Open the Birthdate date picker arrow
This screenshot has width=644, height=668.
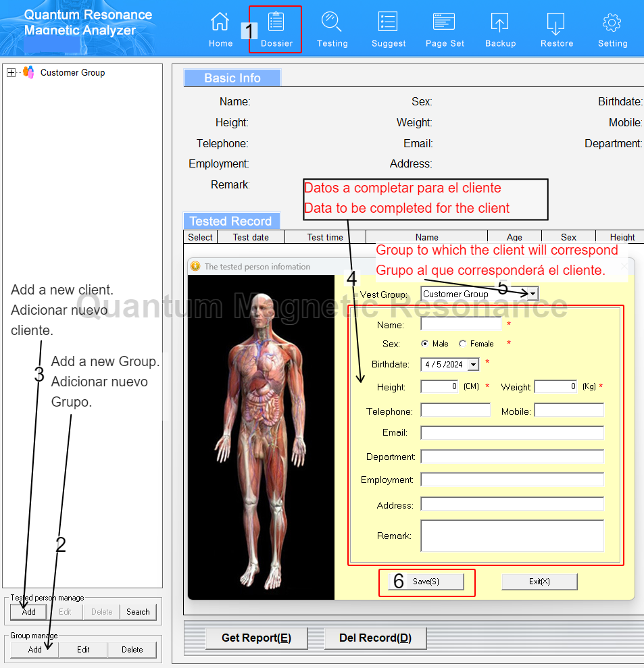(474, 365)
